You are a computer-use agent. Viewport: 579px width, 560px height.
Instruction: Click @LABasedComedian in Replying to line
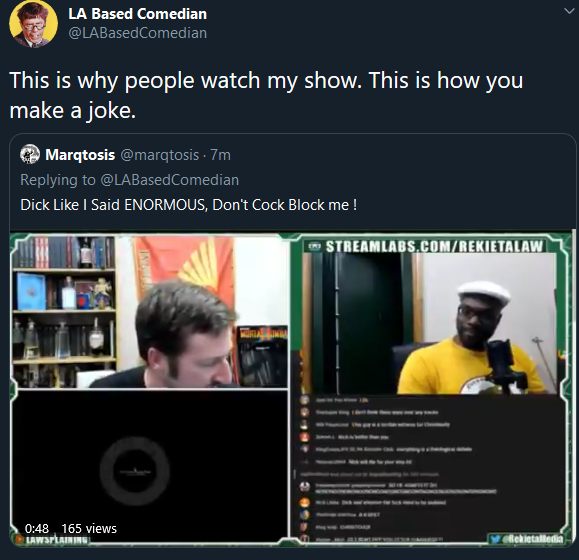click(x=169, y=180)
